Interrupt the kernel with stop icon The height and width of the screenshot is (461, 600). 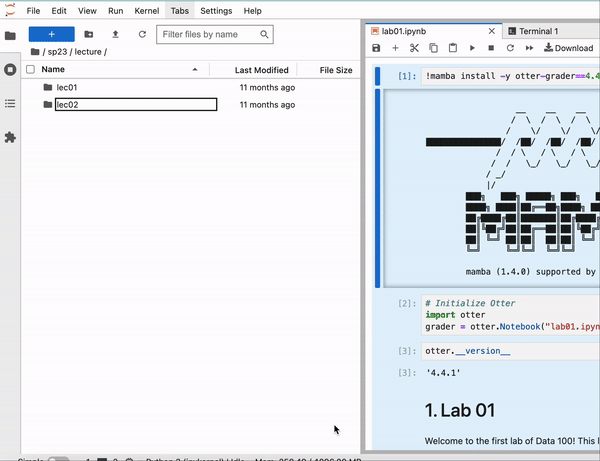pyautogui.click(x=491, y=48)
